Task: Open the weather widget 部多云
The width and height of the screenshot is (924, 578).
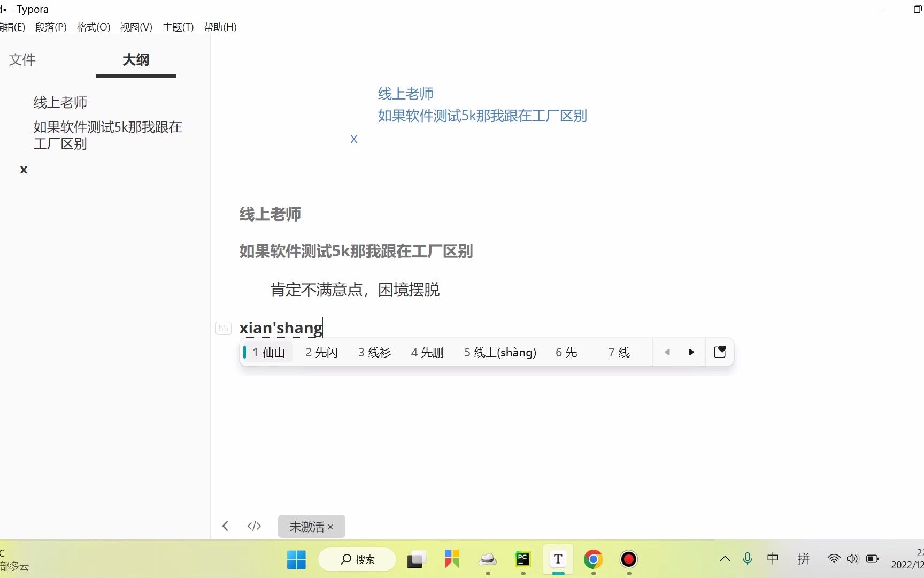Action: tap(14, 559)
